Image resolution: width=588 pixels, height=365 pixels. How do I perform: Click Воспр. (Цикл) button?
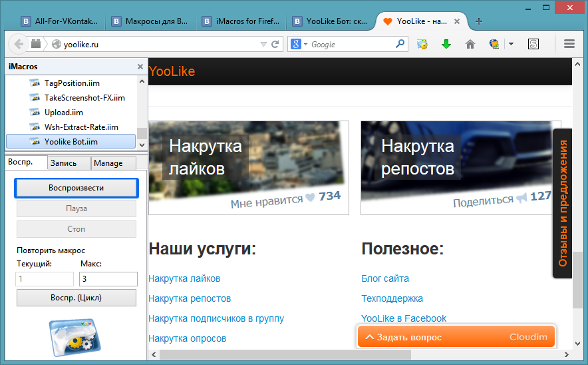click(76, 298)
